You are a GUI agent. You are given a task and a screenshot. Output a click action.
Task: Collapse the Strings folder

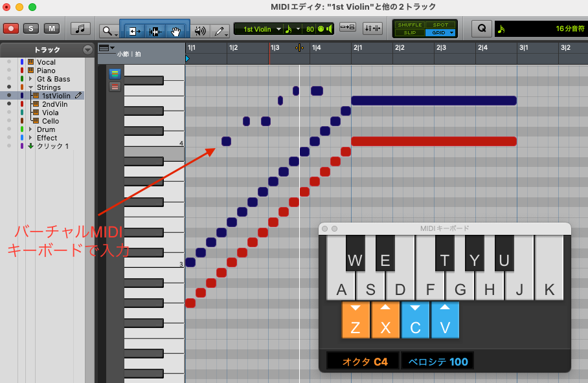[x=30, y=87]
